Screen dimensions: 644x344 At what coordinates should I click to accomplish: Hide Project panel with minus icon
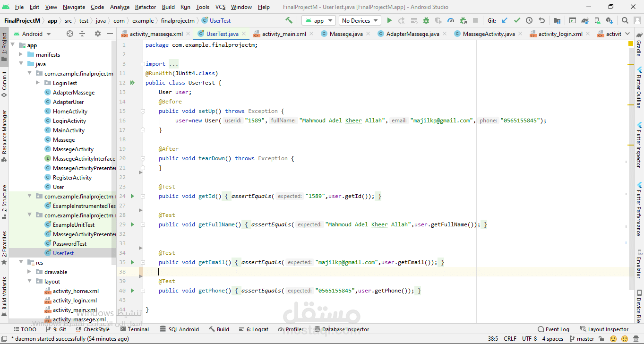(110, 34)
